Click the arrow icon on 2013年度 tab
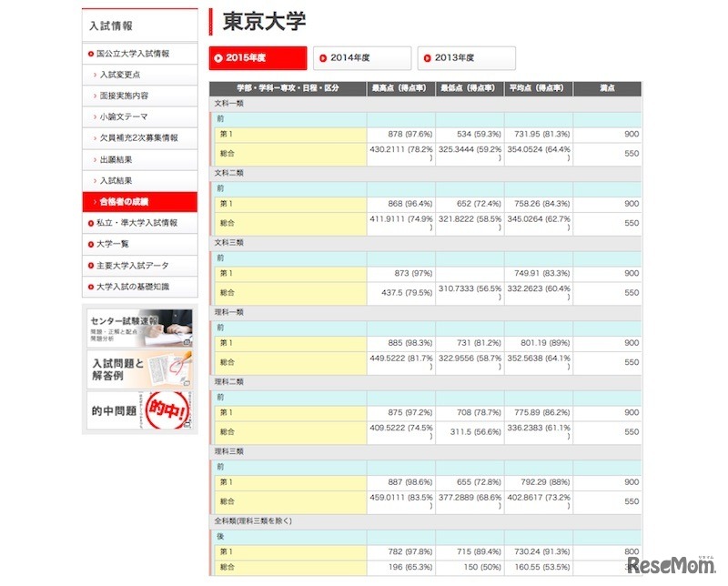Screen dimensions: 728x586 point(427,58)
